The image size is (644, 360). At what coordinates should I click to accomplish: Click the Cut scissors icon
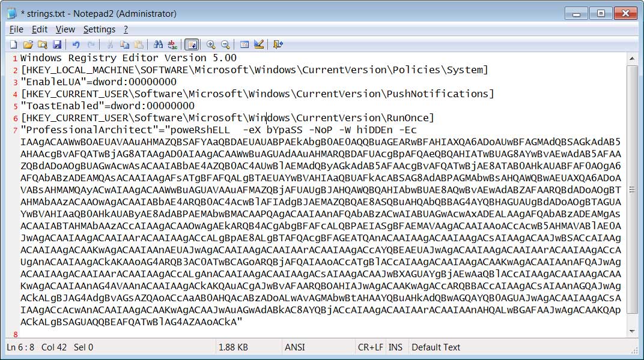tap(110, 44)
